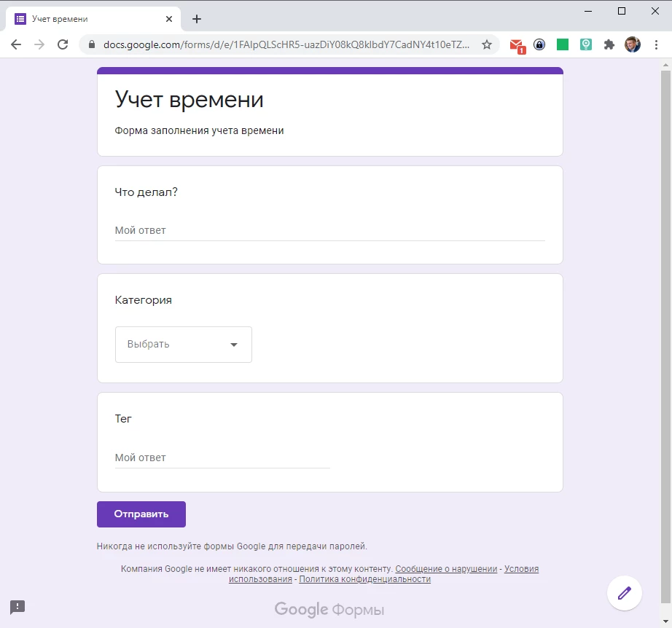Screen dimensions: 672x628
Task: Click the "Что делал?" answer field
Action: (x=329, y=231)
